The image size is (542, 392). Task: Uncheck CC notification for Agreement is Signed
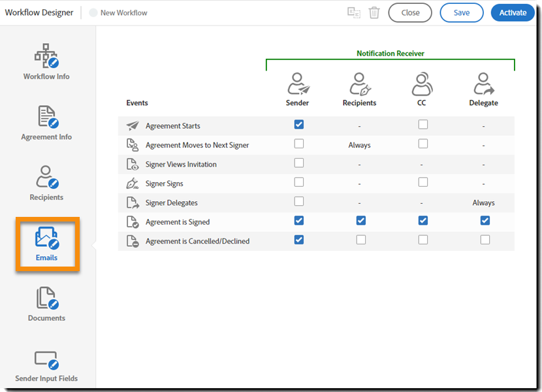[x=422, y=221]
